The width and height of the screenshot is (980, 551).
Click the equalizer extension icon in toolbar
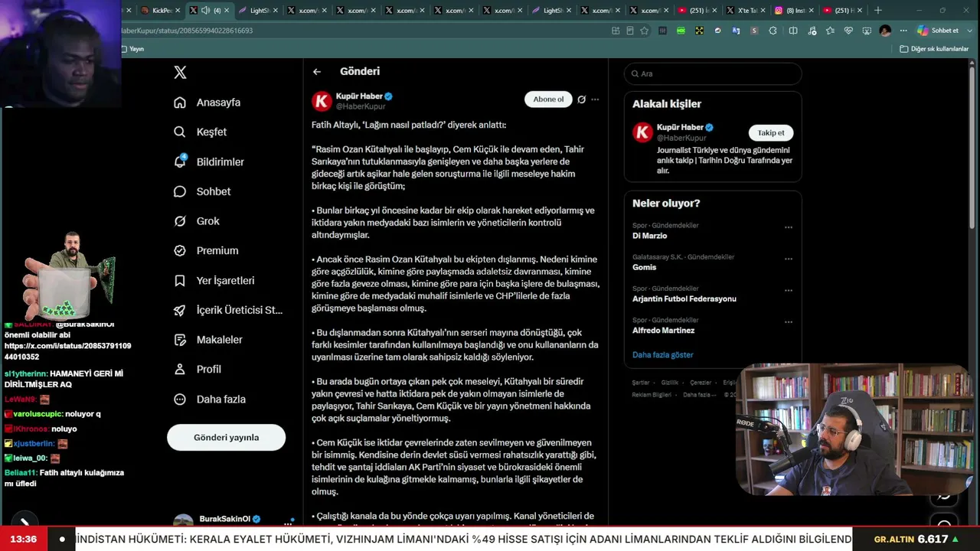tap(662, 31)
